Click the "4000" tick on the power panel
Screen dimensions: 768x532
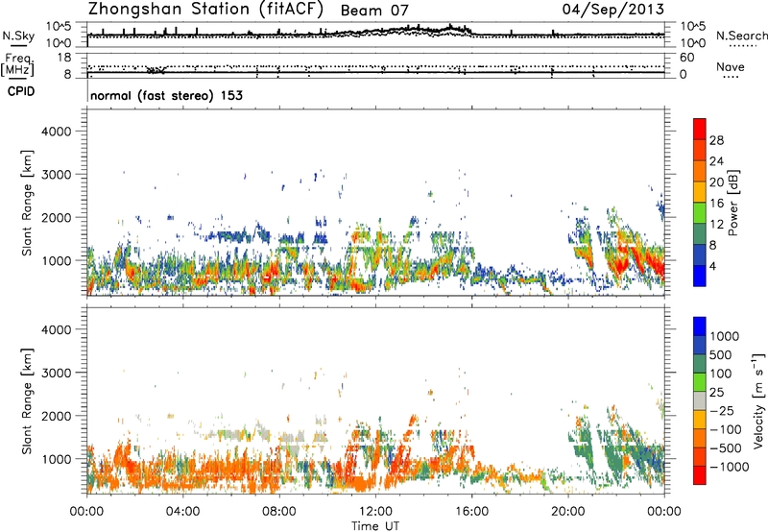(57, 132)
